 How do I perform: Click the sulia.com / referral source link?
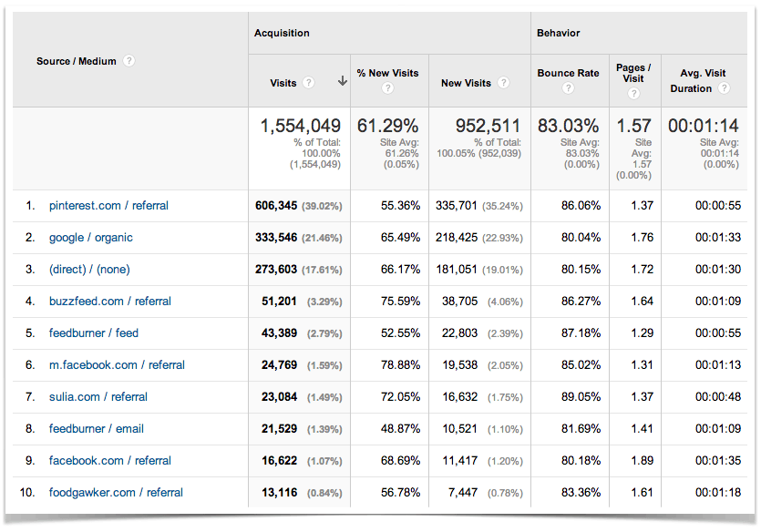click(x=98, y=397)
